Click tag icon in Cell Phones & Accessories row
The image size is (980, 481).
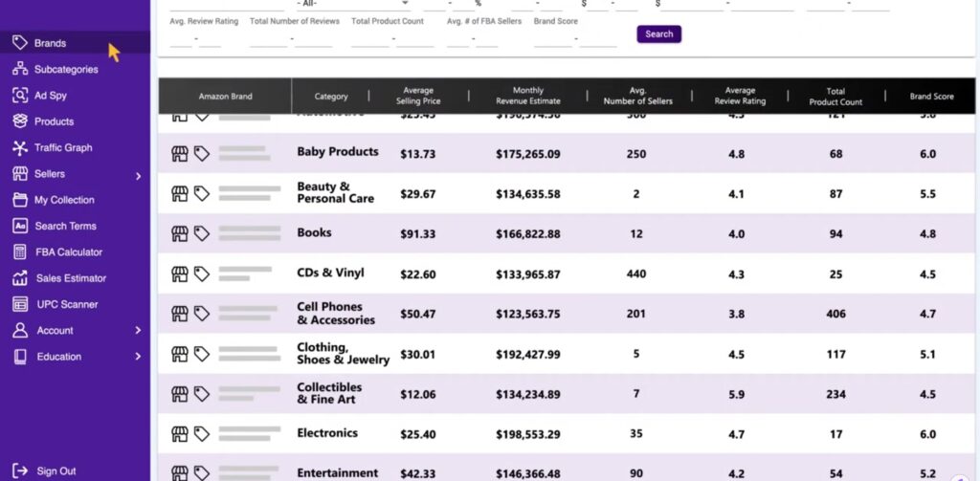pyautogui.click(x=201, y=314)
